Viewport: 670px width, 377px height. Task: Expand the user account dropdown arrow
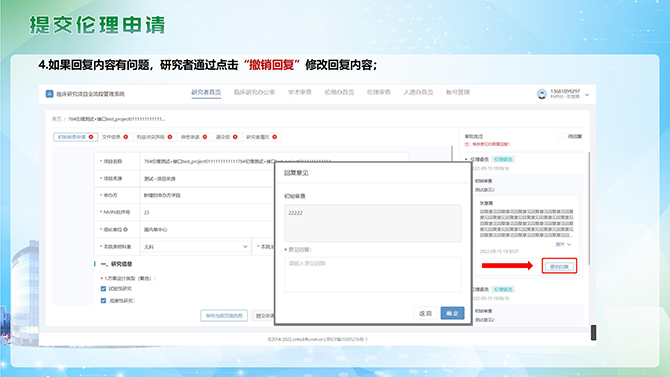pos(587,95)
